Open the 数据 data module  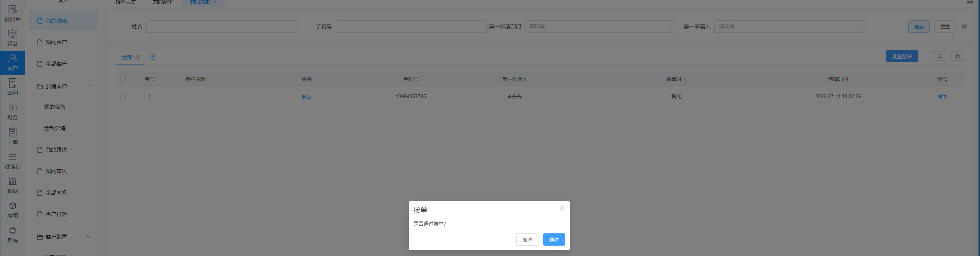point(12,185)
